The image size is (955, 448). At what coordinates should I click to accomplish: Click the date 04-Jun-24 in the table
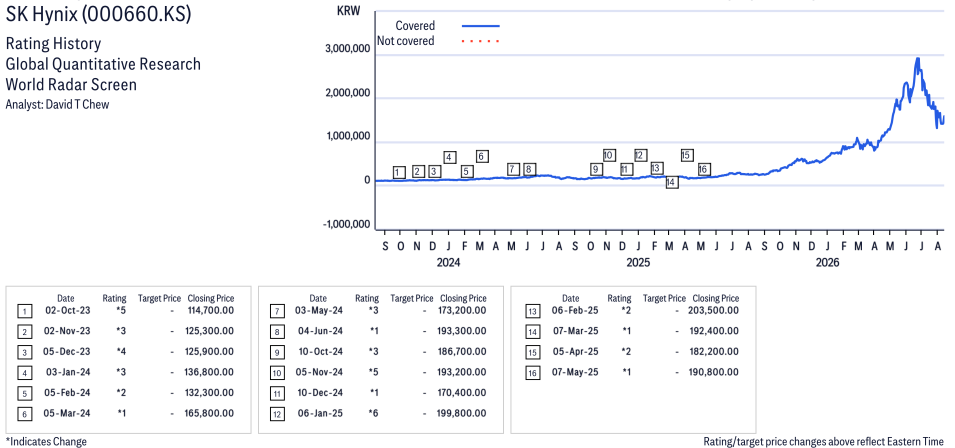(319, 331)
